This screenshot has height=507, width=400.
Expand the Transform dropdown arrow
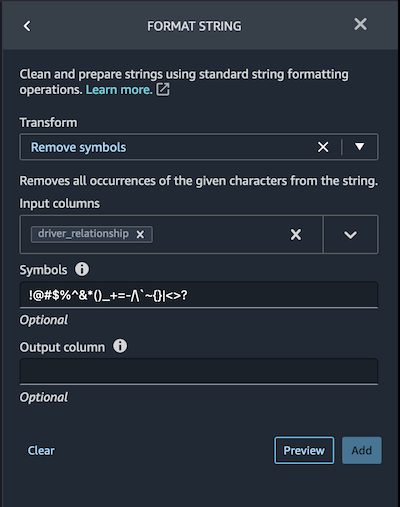359,147
